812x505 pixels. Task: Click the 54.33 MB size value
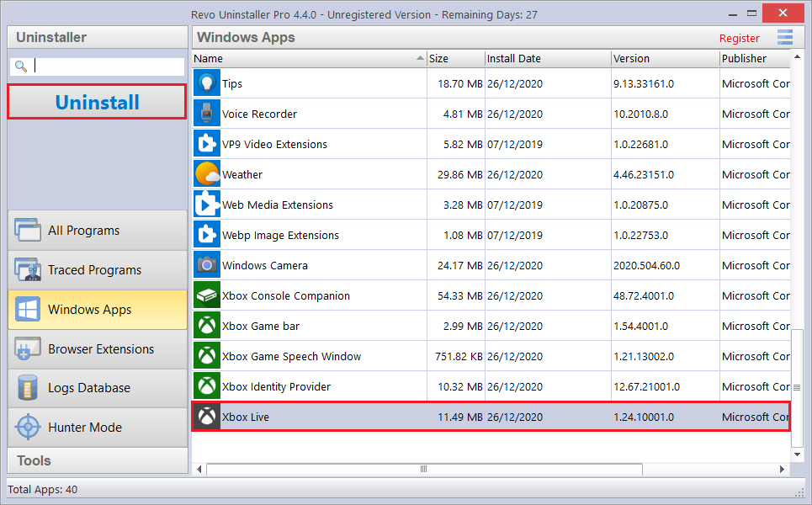(x=460, y=295)
